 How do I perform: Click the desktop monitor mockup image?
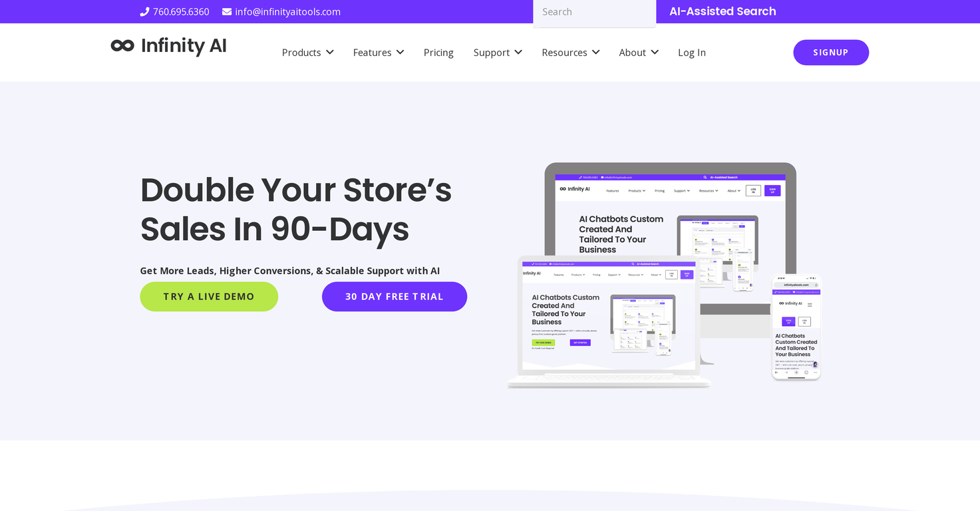[670, 200]
